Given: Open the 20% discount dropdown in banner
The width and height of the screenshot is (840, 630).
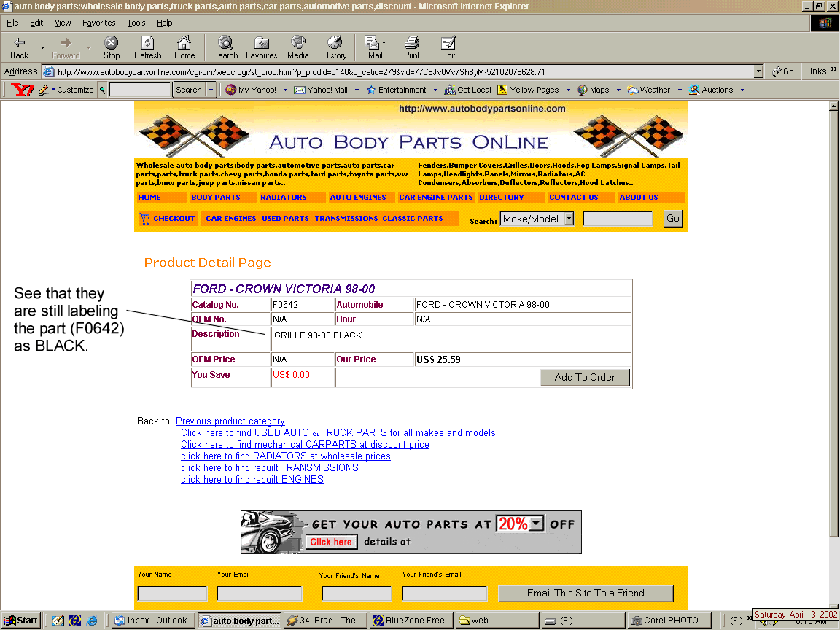Looking at the screenshot, I should 536,524.
